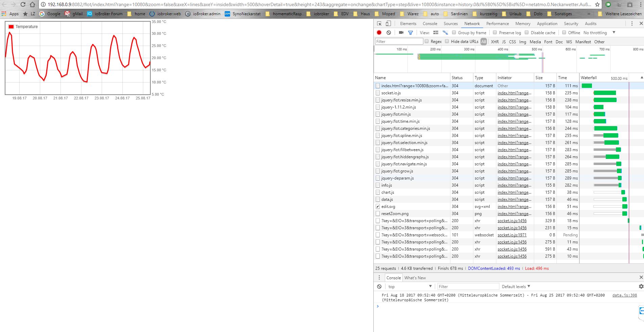Open the No throttling dropdown

click(599, 33)
